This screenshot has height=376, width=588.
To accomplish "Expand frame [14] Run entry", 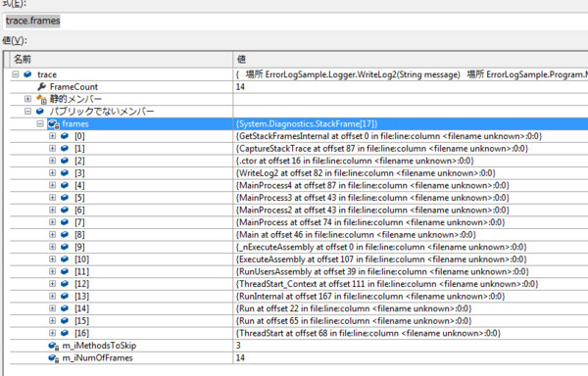I will click(x=53, y=308).
